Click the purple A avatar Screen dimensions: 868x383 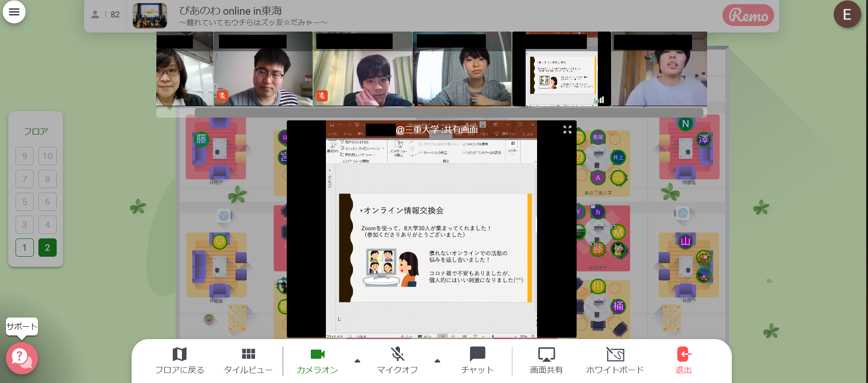[598, 178]
